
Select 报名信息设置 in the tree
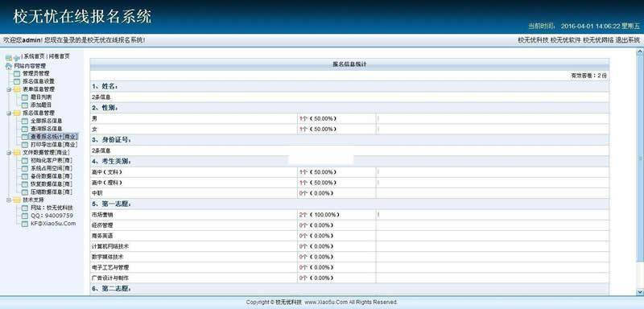click(x=39, y=81)
